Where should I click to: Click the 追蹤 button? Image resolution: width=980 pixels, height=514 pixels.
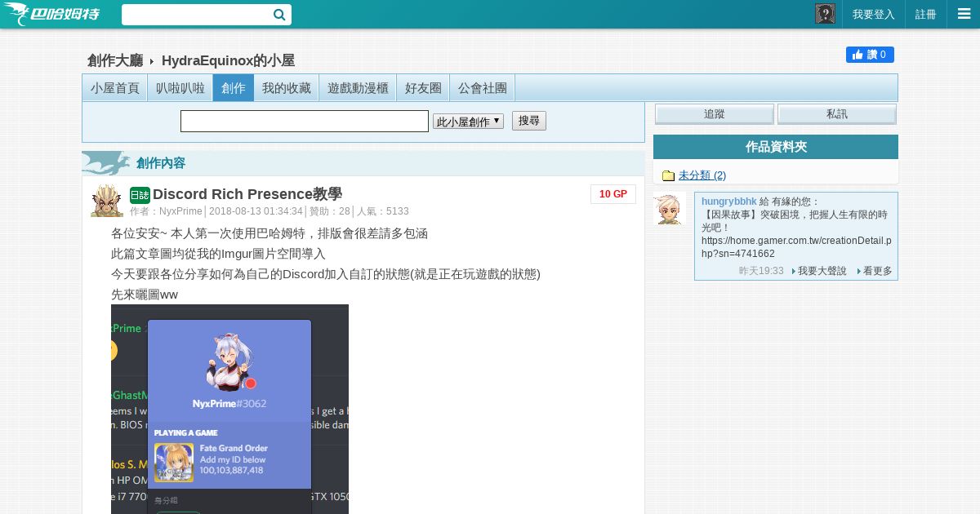(715, 114)
